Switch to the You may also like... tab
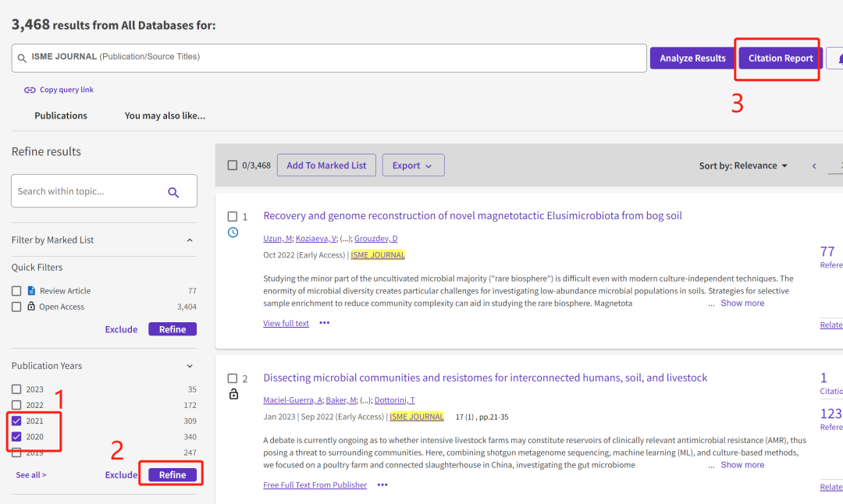The width and height of the screenshot is (843, 504). point(165,115)
